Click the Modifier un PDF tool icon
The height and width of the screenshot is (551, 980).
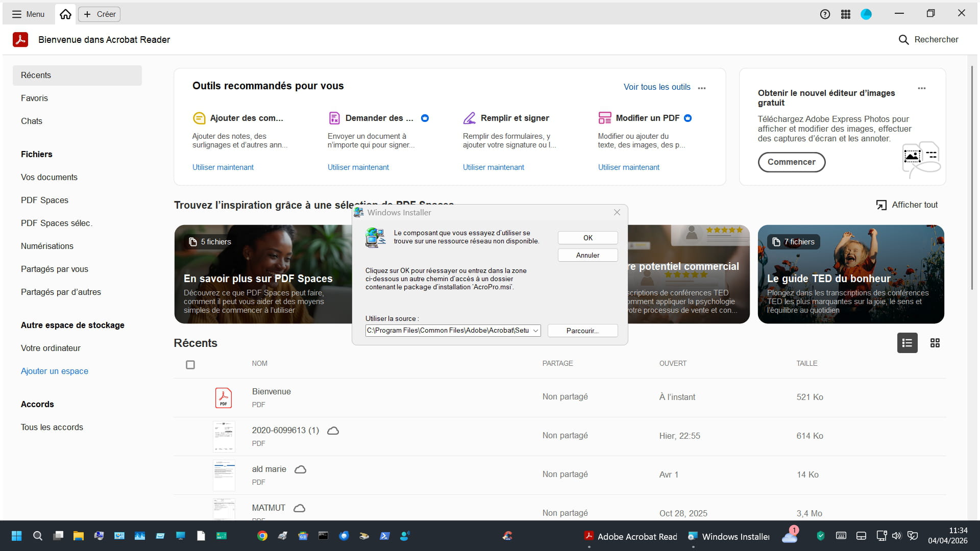[604, 118]
